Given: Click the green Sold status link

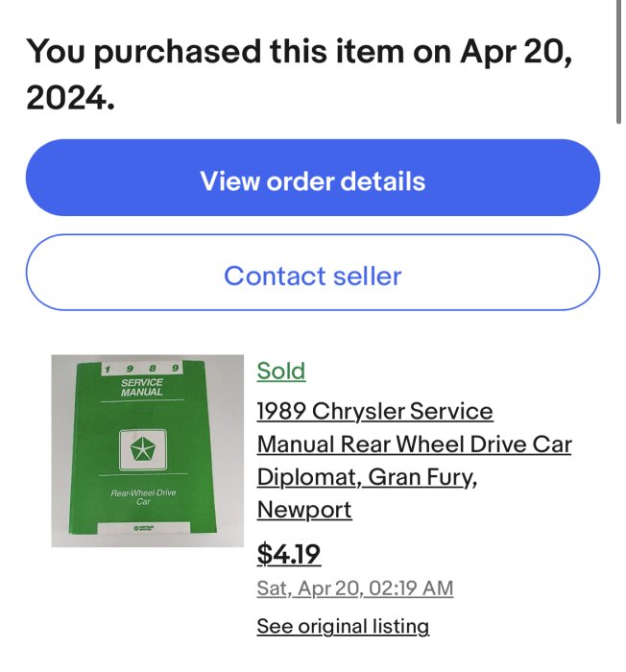Looking at the screenshot, I should click(x=280, y=372).
